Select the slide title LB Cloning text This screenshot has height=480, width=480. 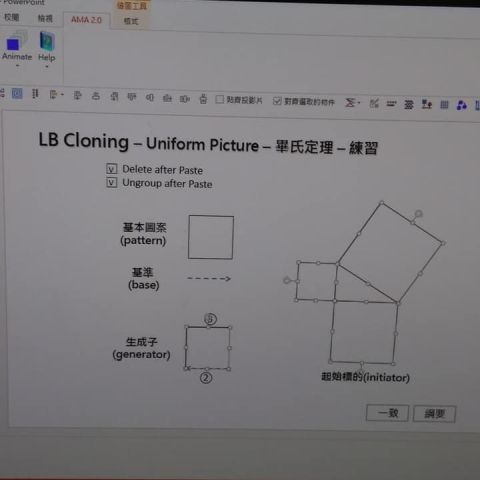pos(208,143)
